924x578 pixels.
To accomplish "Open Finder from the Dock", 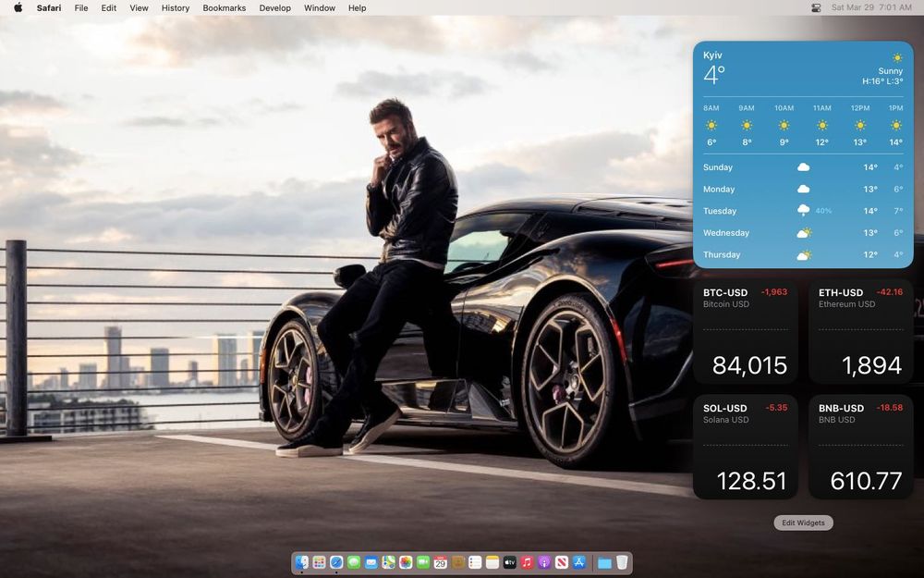I will point(302,562).
